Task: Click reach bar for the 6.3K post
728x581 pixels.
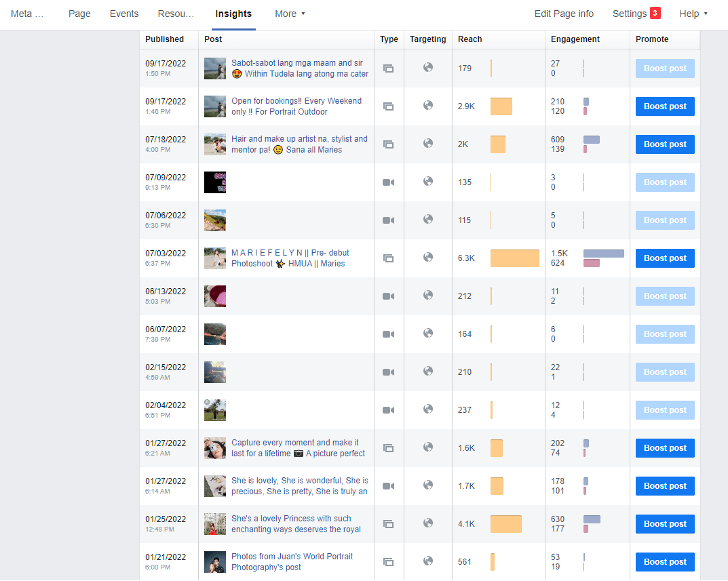Action: [515, 258]
